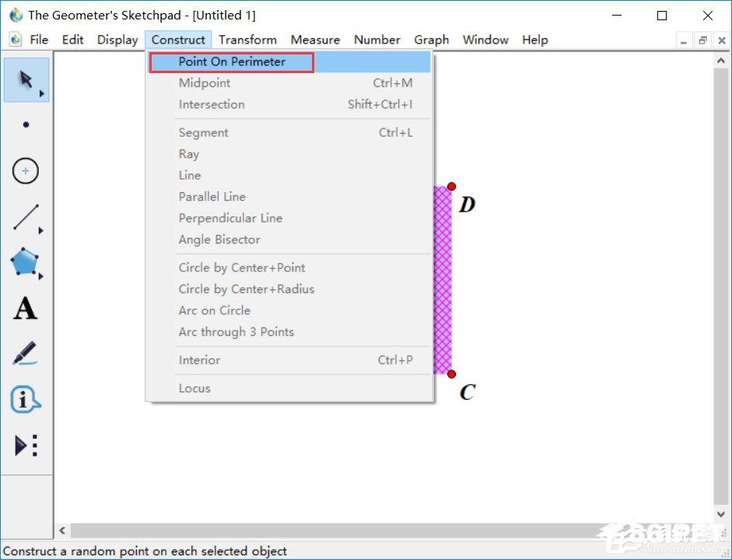The height and width of the screenshot is (560, 732).
Task: Expand Straightedge tool variants arrow
Action: [41, 230]
